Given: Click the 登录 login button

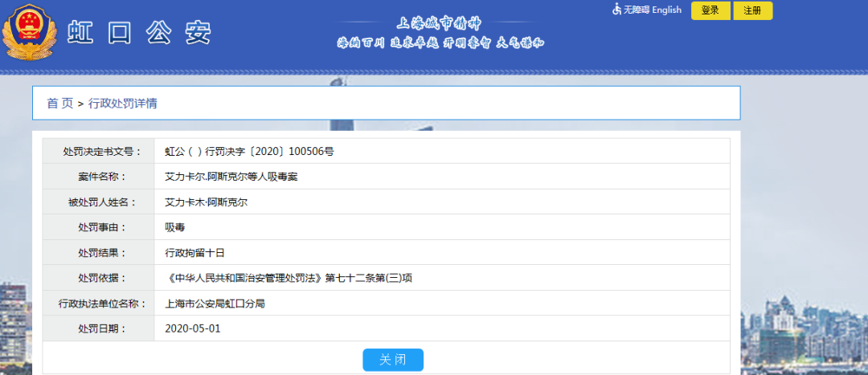Looking at the screenshot, I should click(x=710, y=10).
